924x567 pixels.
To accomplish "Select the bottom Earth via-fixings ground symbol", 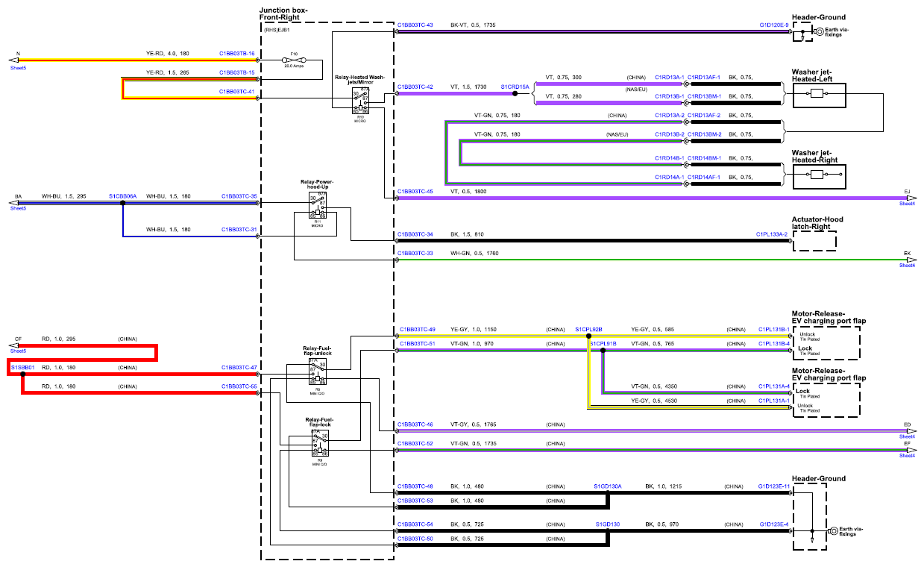I will pos(833,531).
